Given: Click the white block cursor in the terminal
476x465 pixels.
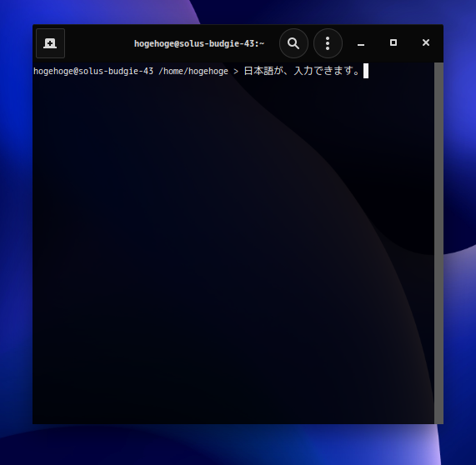Looking at the screenshot, I should (366, 71).
